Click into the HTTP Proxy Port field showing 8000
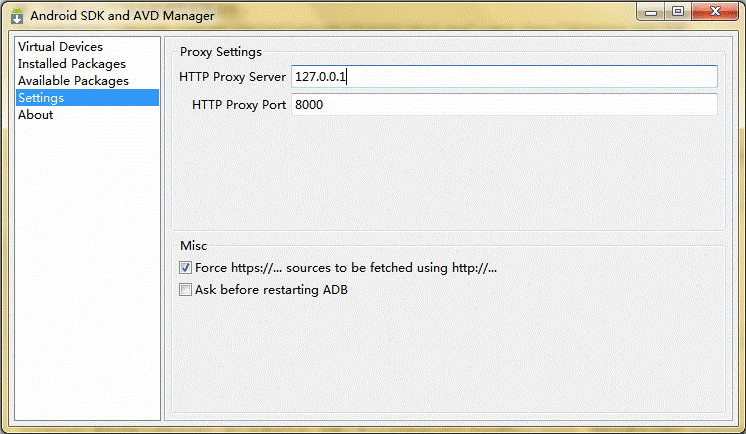The width and height of the screenshot is (746, 434). [x=504, y=105]
